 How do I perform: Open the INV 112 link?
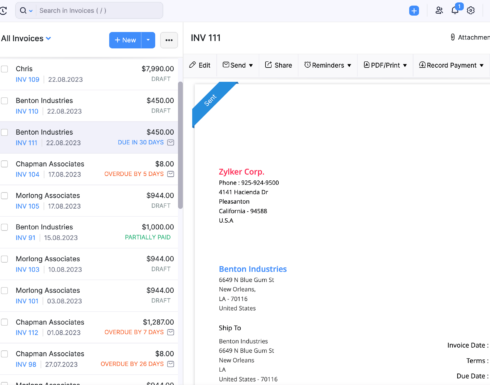(x=27, y=333)
